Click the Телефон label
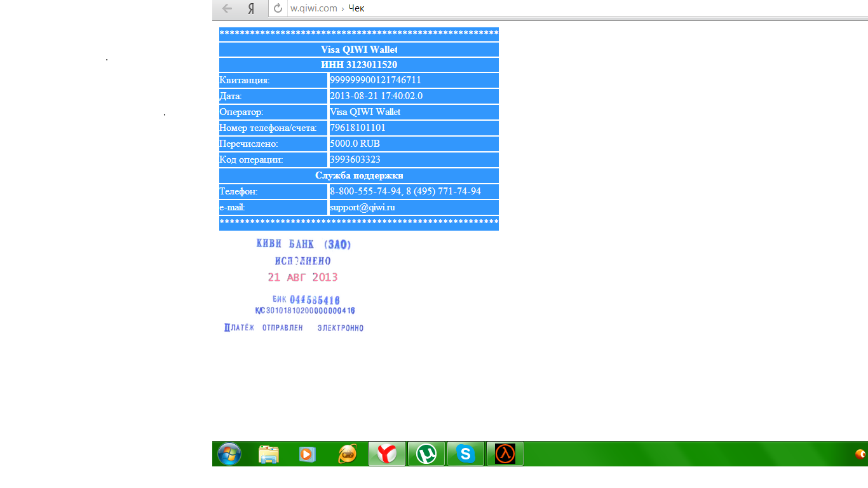 tap(238, 191)
